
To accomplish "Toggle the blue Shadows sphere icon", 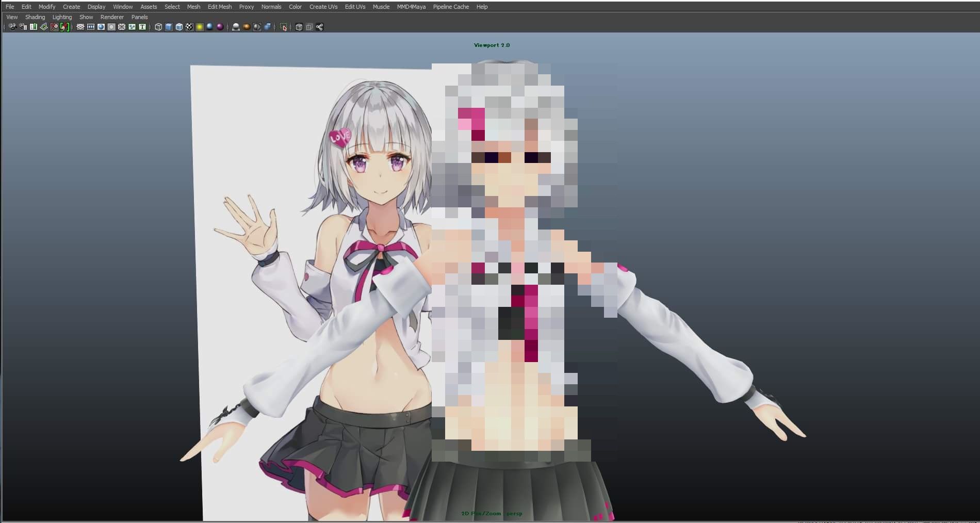I will 210,27.
